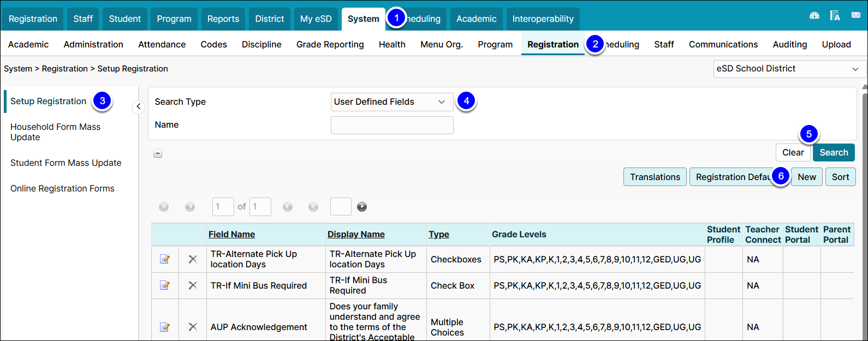This screenshot has width=868, height=341.
Task: Open the Health submenu
Action: coord(392,45)
